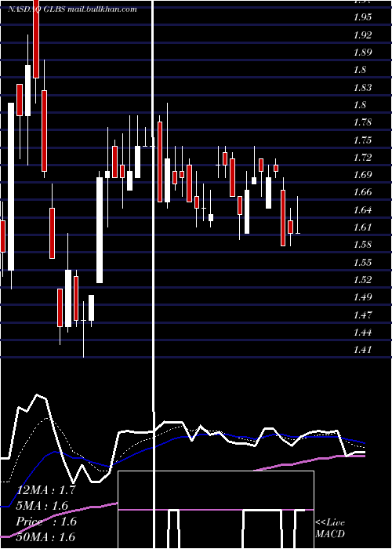Click the 1.95 price axis label
The image size is (392, 549).
pos(362,17)
